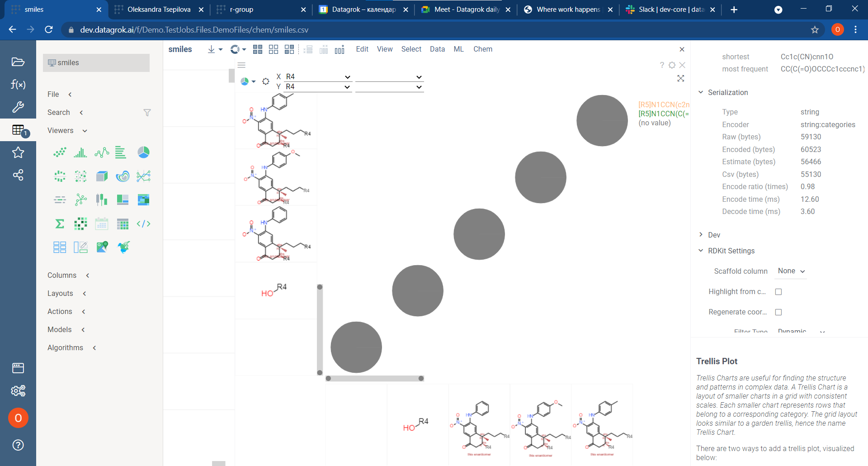Select the Scatter plot viewer
The width and height of the screenshot is (868, 466).
point(60,152)
